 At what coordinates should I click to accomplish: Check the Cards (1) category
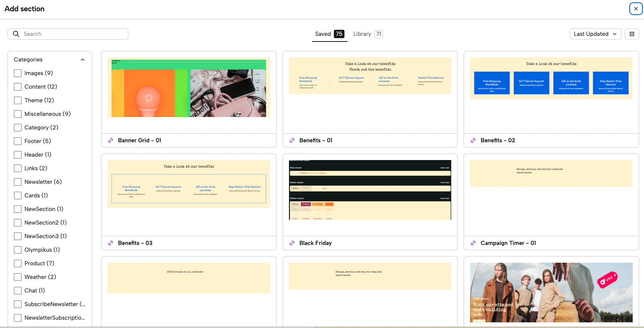[18, 196]
